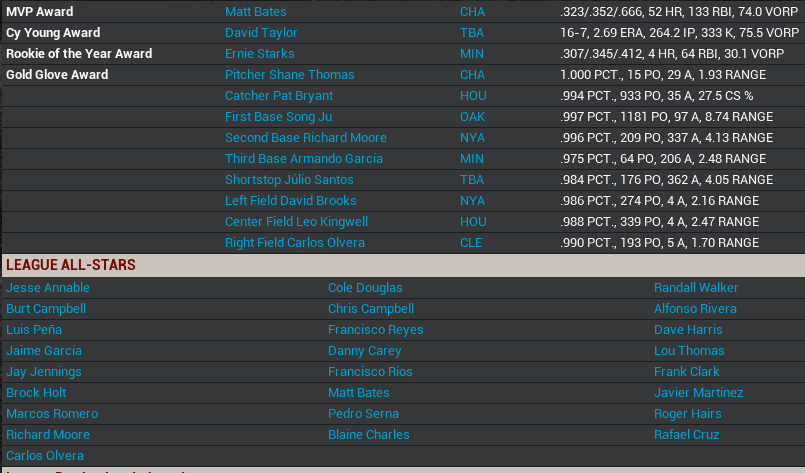Open Shortstop Júlio Santos profile
The height and width of the screenshot is (473, 805).
coord(289,180)
